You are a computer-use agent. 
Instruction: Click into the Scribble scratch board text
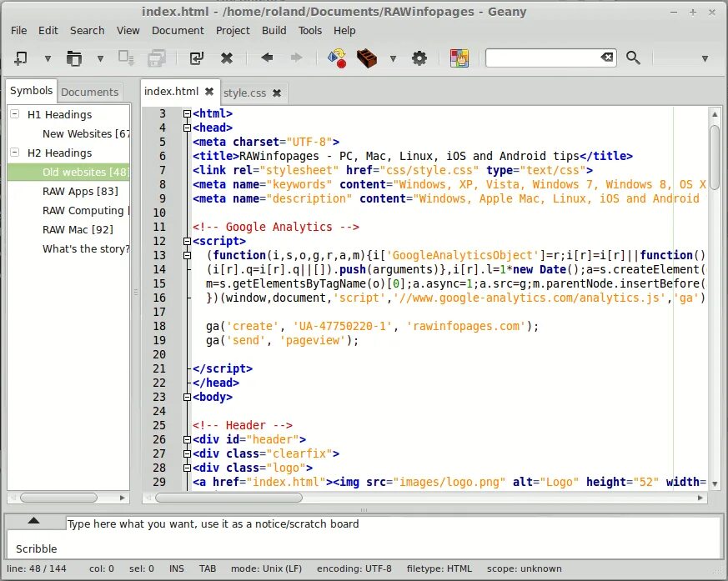[x=213, y=524]
